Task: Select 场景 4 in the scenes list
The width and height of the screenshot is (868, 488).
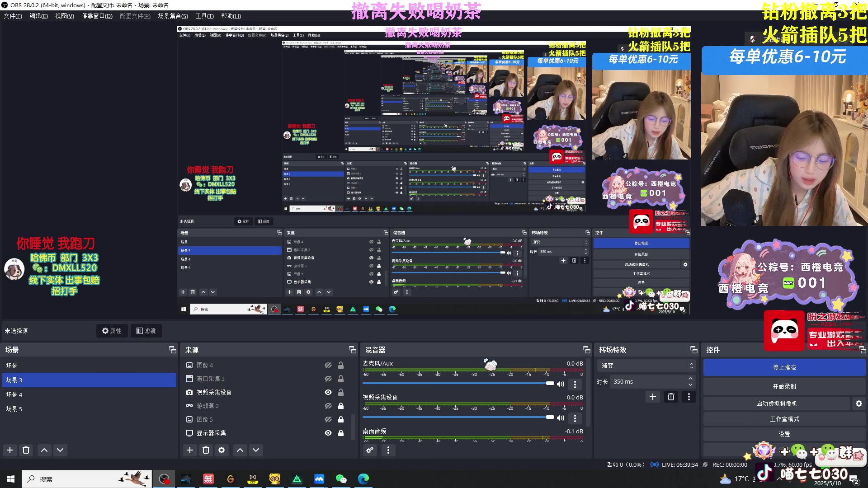Action: pos(89,394)
